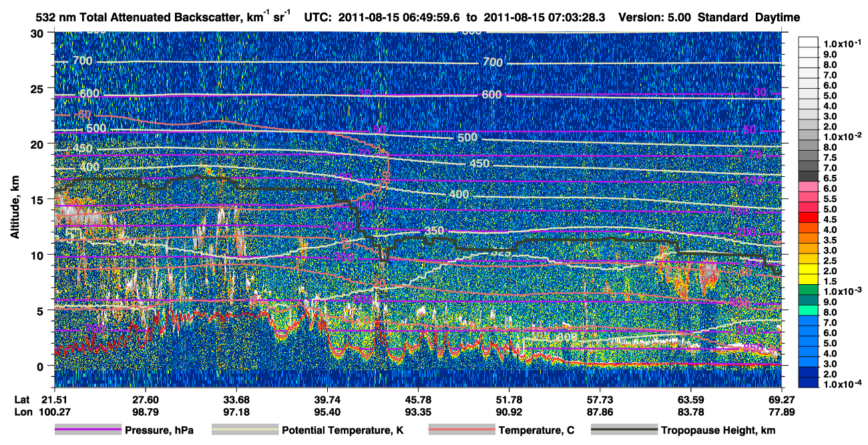Click the longitude value "90.92"
This screenshot has width=868, height=445.
click(509, 411)
